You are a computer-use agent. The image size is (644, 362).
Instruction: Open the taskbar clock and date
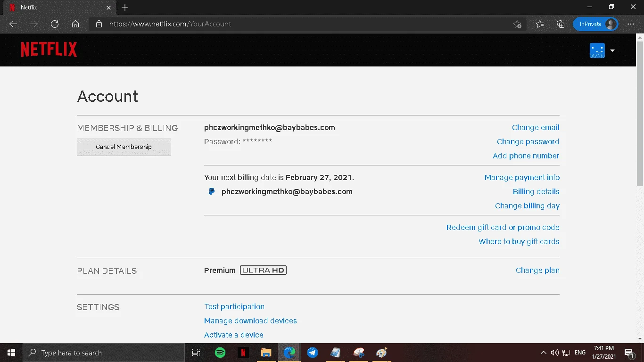point(604,353)
